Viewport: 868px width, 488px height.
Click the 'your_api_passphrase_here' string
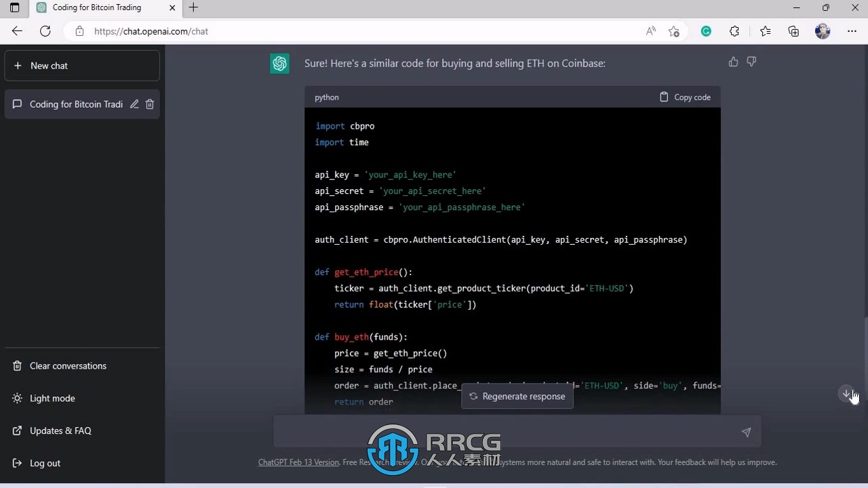pos(462,207)
